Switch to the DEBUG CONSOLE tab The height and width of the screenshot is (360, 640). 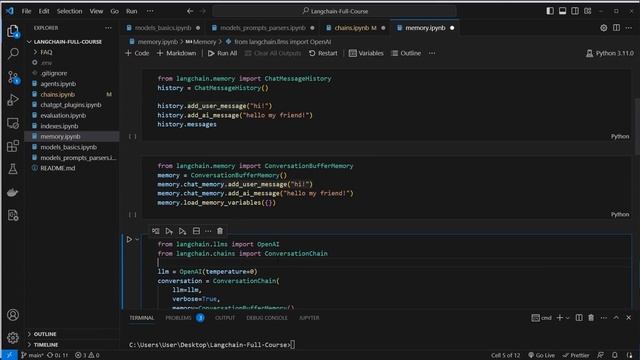coord(267,318)
